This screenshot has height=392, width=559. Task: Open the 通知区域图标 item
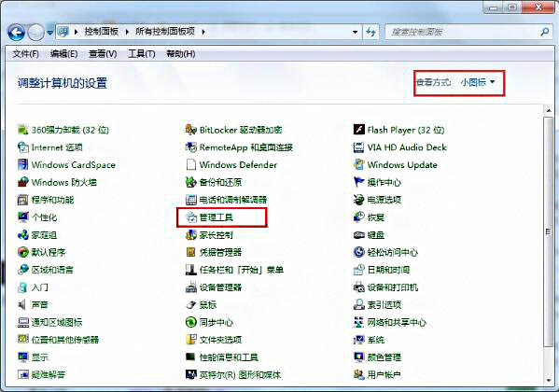[x=49, y=322]
